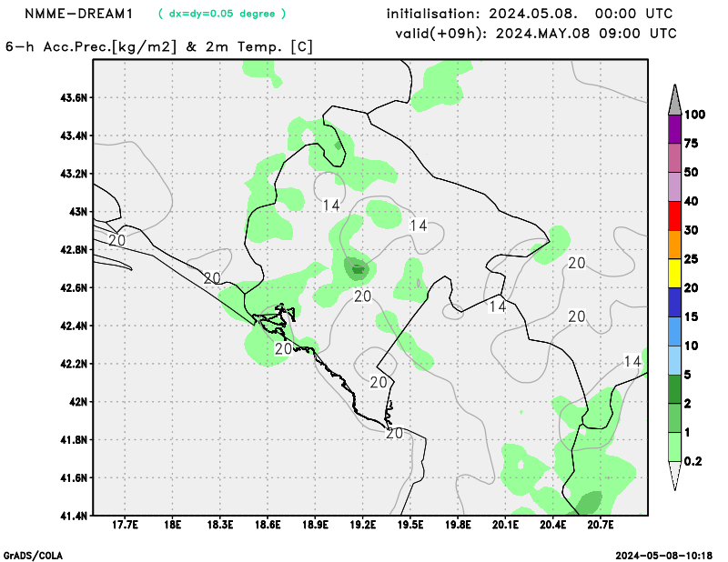Click the lavender 40-50 legend swatch
728x562 pixels.
click(674, 187)
